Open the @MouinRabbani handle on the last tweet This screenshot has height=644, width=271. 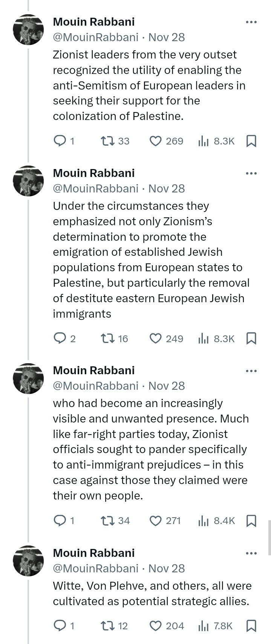pos(95,569)
